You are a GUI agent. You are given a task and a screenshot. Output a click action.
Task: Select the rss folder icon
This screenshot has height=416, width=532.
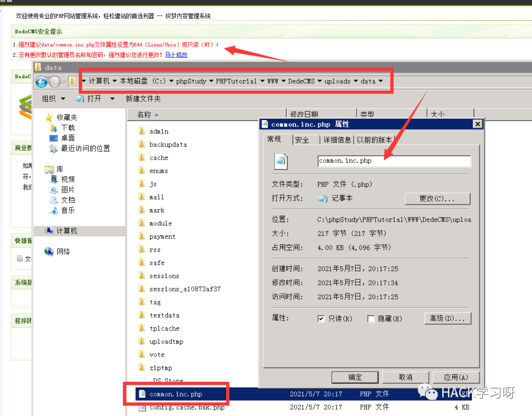[x=142, y=250]
